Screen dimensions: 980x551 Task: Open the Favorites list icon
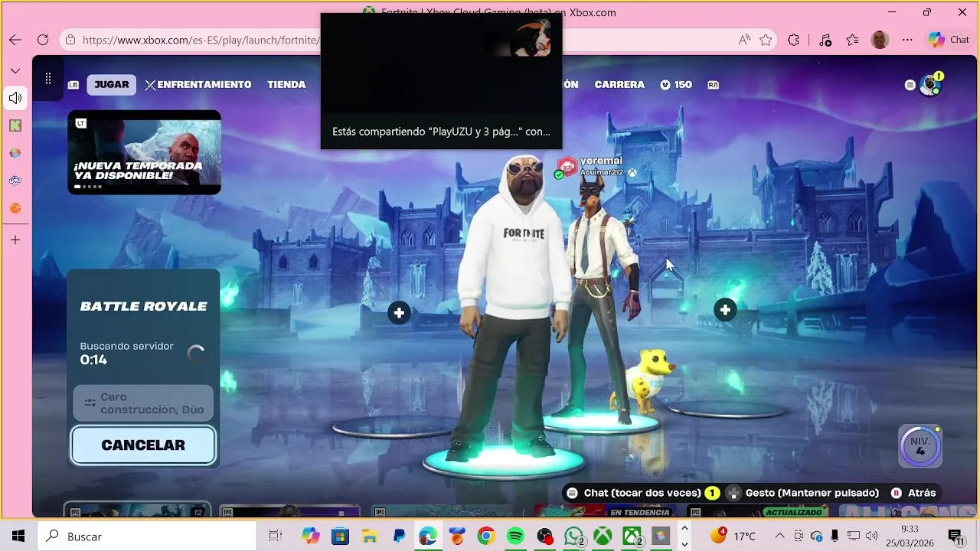[852, 40]
